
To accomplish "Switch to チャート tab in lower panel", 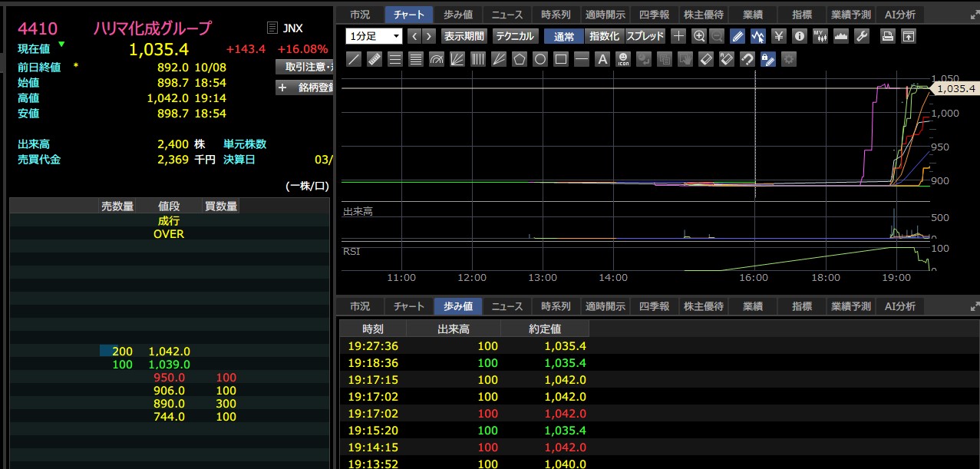I will click(x=409, y=306).
